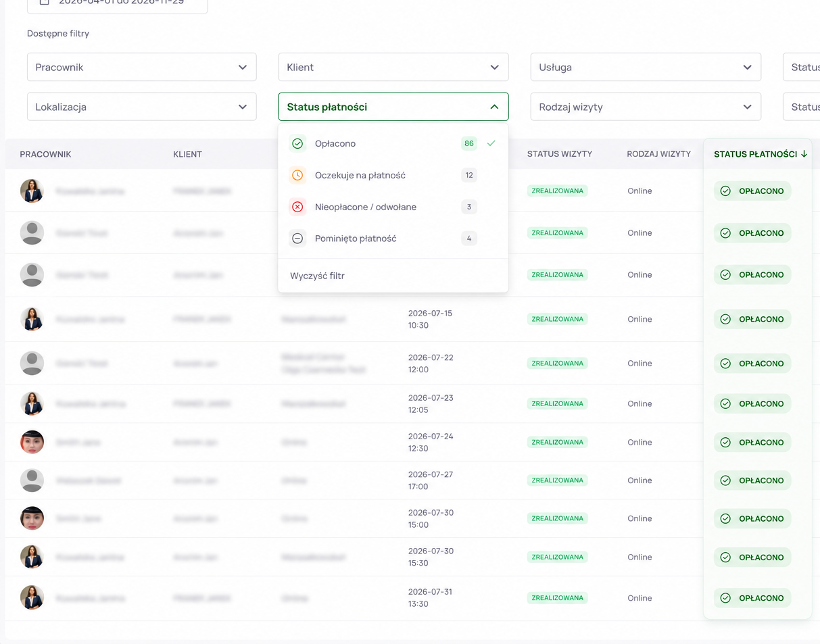Click the RODZAJ WIZYTY column header
The width and height of the screenshot is (820, 644).
tap(659, 154)
